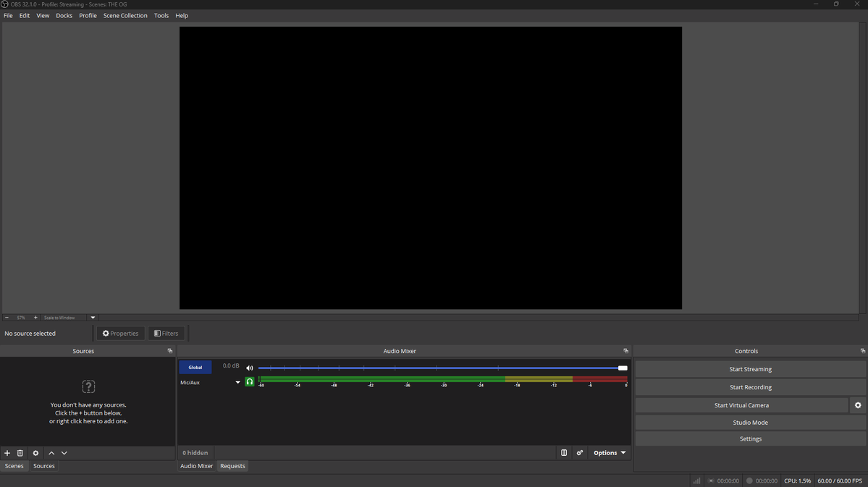Click the network signal status icon

(696, 481)
